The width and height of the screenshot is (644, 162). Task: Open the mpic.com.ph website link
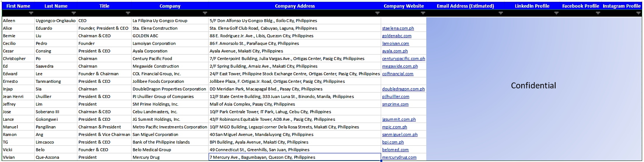click(395, 127)
